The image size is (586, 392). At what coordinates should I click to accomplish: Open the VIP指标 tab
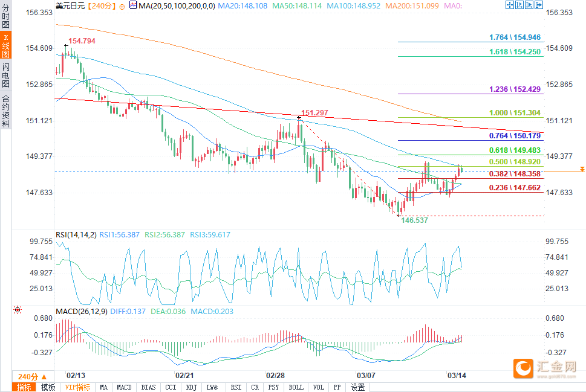point(78,387)
